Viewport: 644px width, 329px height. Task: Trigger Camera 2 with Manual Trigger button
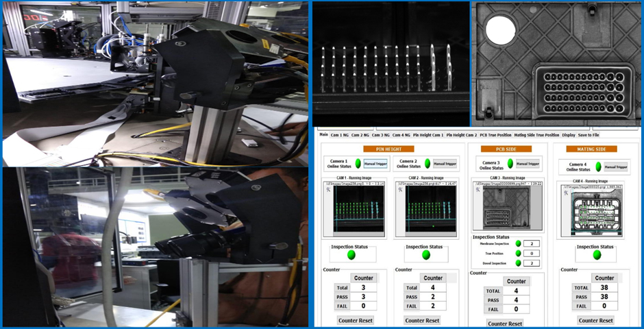(445, 164)
